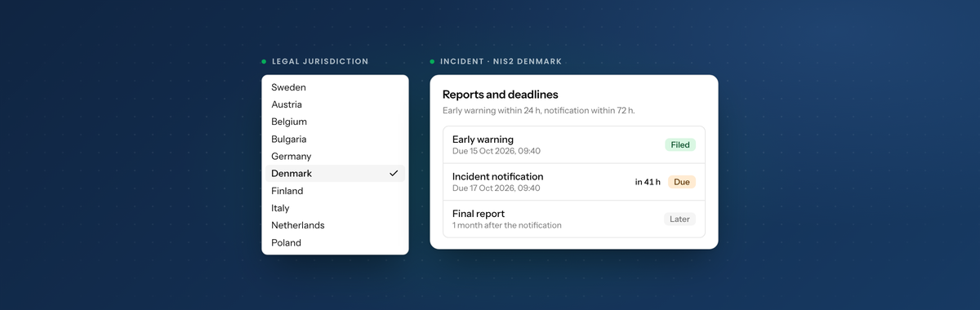Select Finland in the jurisdiction list
Screen dimensions: 980x310
(x=335, y=191)
